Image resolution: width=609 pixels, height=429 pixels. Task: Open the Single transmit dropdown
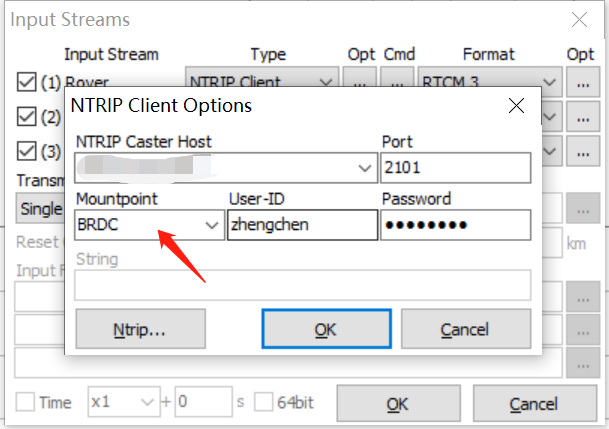[40, 208]
